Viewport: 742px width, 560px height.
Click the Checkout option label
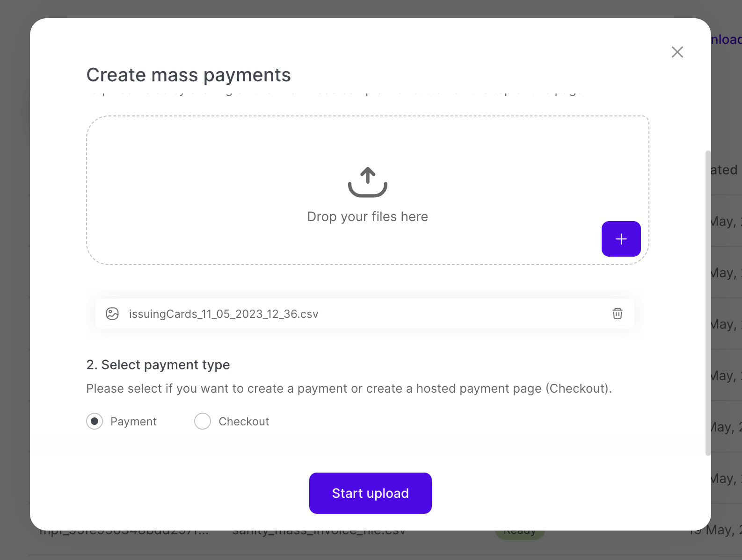point(244,422)
